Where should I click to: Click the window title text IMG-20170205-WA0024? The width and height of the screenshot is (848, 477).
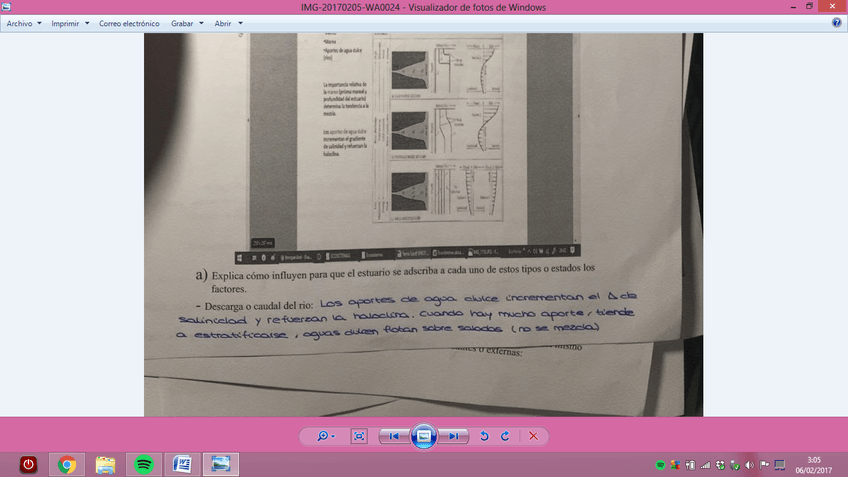point(350,7)
